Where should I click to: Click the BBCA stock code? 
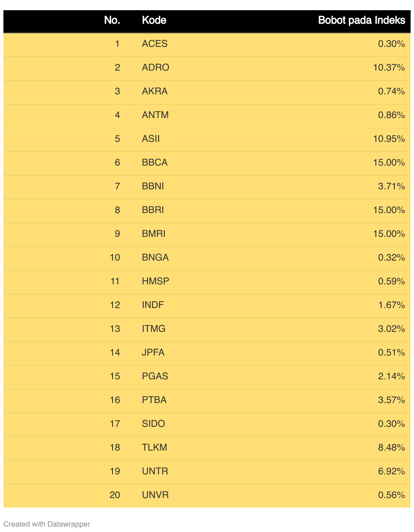155,163
